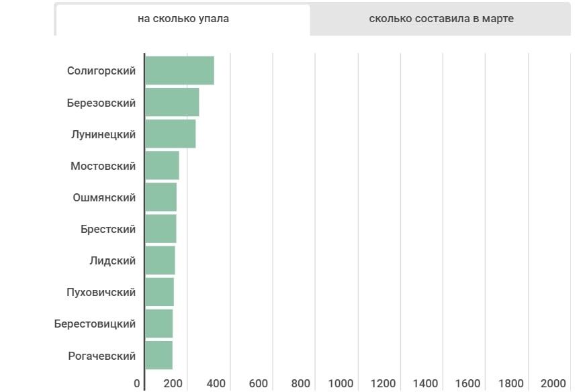
Task: Click the 'Березовский' label
Action: coord(101,103)
